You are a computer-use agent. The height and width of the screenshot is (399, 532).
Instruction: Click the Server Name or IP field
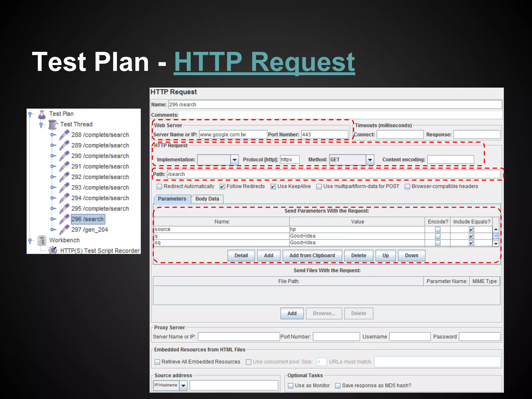tap(233, 135)
